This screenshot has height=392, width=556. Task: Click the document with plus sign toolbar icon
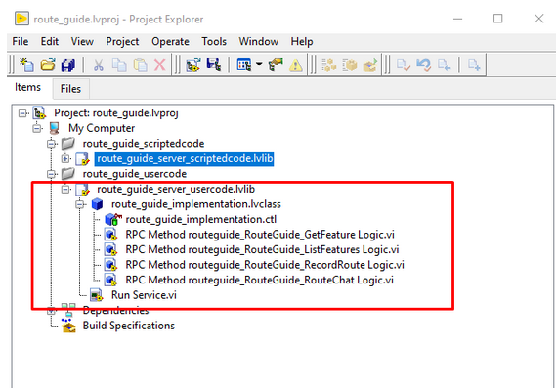pos(474,65)
